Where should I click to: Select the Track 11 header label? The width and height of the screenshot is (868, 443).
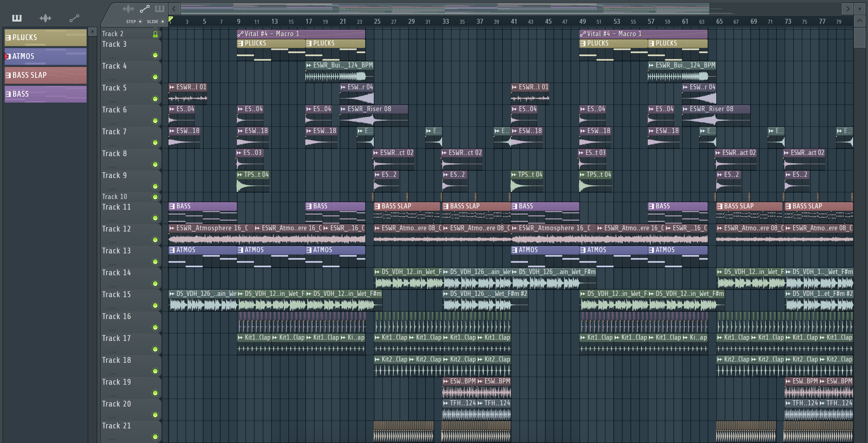point(116,207)
